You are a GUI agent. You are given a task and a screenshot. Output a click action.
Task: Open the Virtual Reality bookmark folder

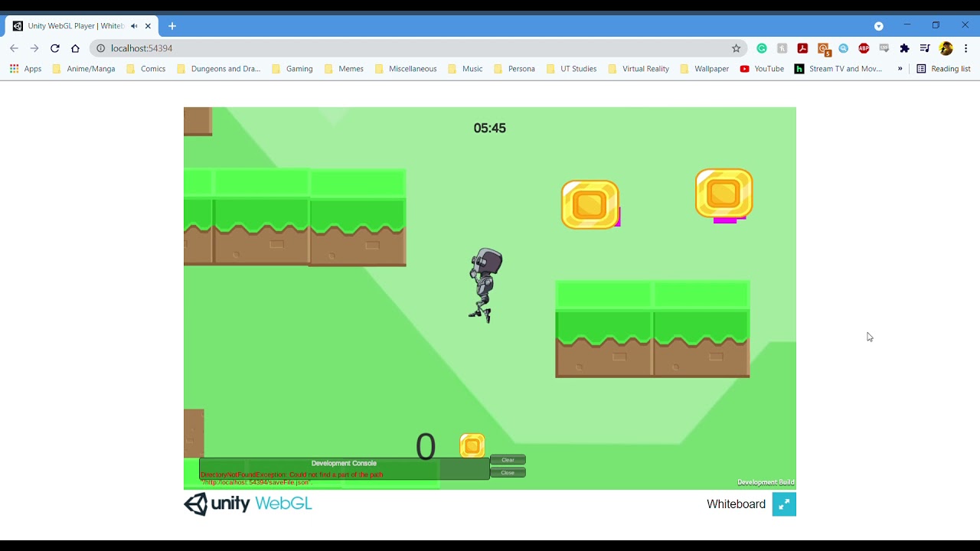638,69
